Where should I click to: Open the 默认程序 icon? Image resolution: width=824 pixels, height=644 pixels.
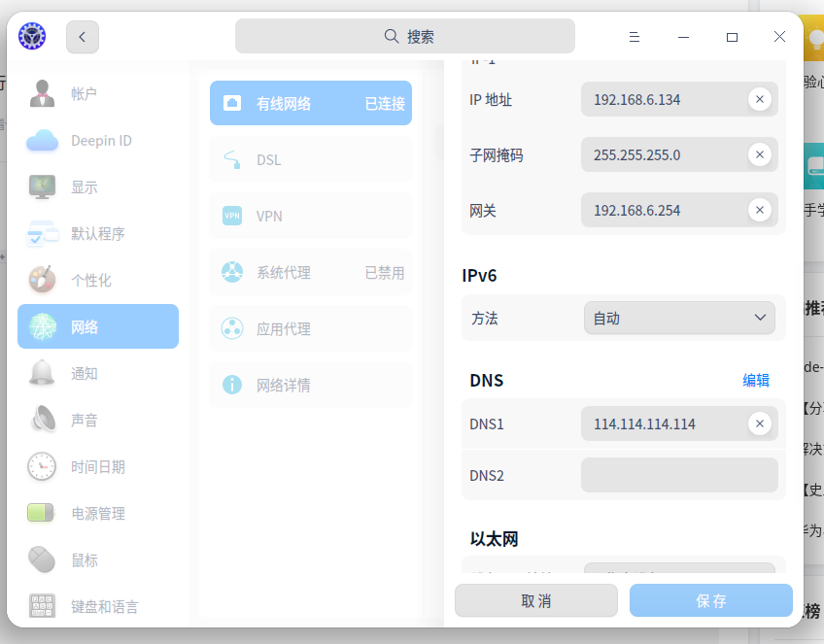pos(42,234)
